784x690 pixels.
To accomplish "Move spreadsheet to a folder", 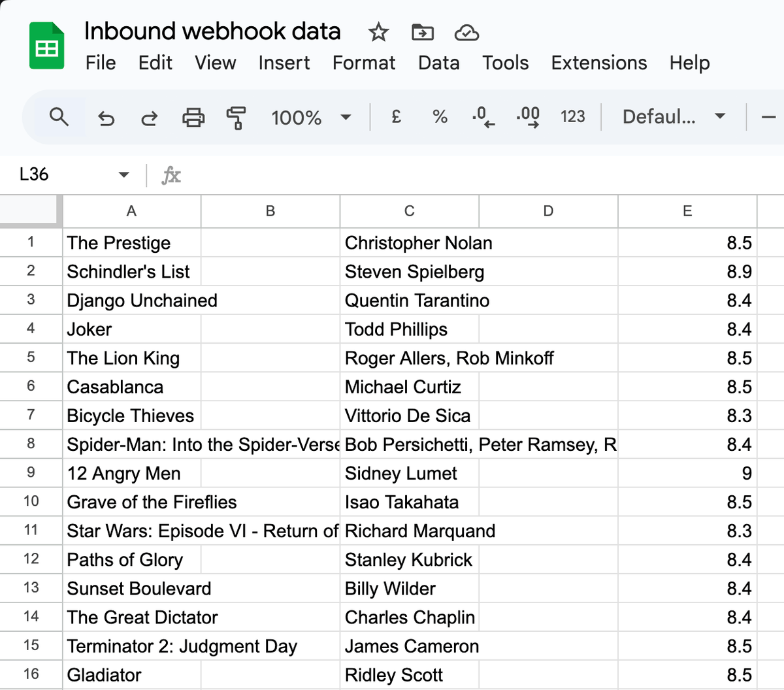I will [x=422, y=31].
